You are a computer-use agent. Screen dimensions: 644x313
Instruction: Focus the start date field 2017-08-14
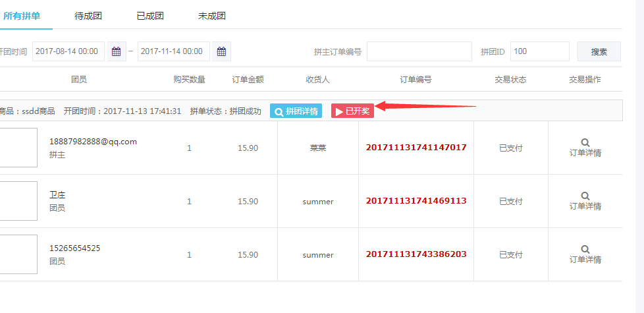(68, 51)
